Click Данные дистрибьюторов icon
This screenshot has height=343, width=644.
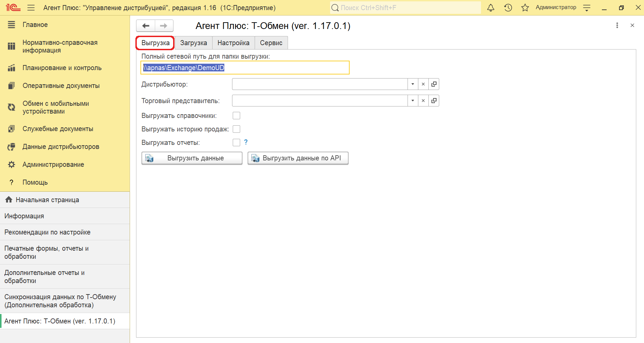(x=11, y=147)
